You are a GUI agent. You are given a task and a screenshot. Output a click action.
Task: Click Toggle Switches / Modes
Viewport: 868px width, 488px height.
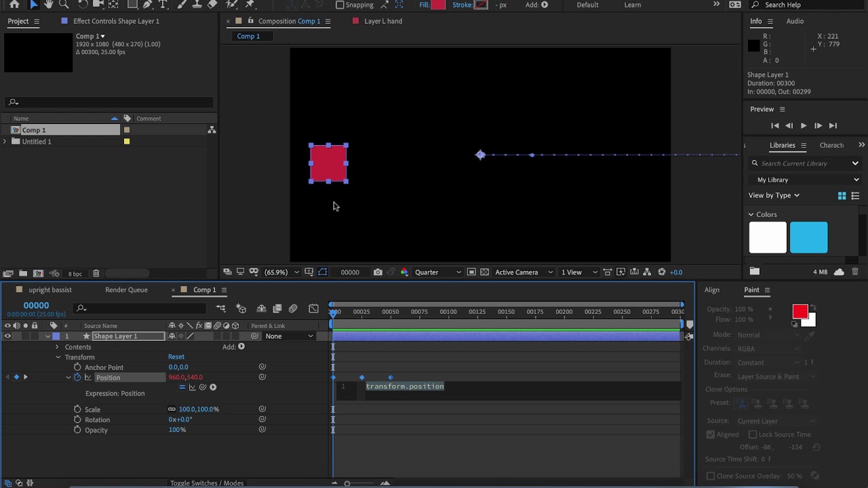click(x=207, y=483)
